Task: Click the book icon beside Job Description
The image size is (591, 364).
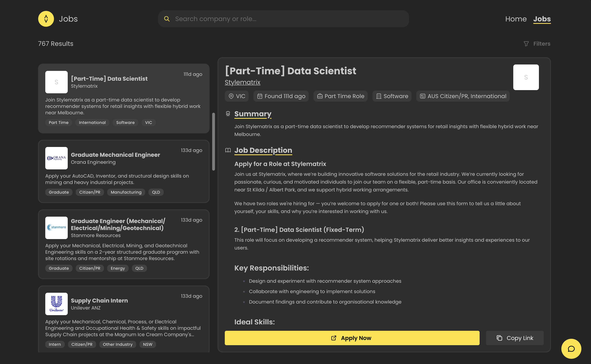Action: [228, 150]
